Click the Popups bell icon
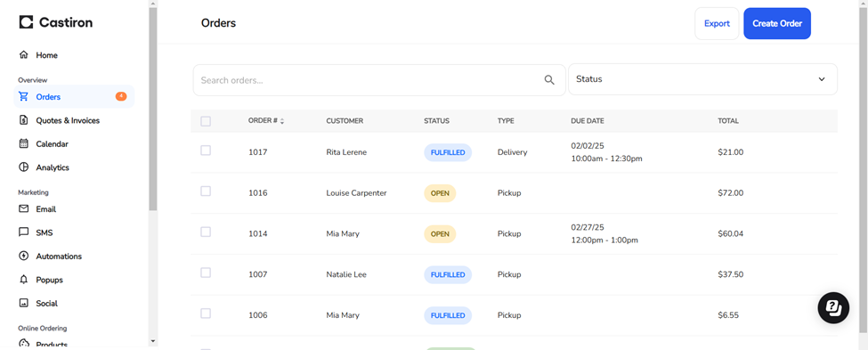Viewport: 868px width, 350px height. (x=23, y=280)
